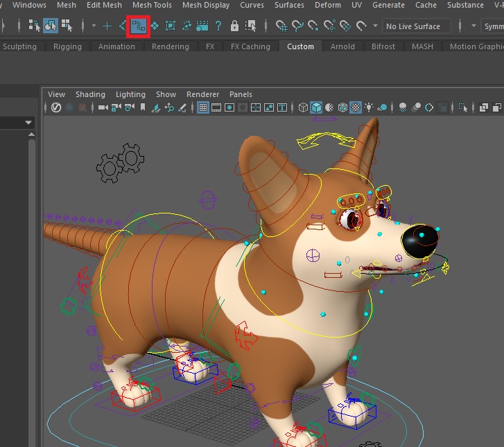Toggle the handles selection mask plus icon
This screenshot has width=504, height=447.
tap(107, 26)
